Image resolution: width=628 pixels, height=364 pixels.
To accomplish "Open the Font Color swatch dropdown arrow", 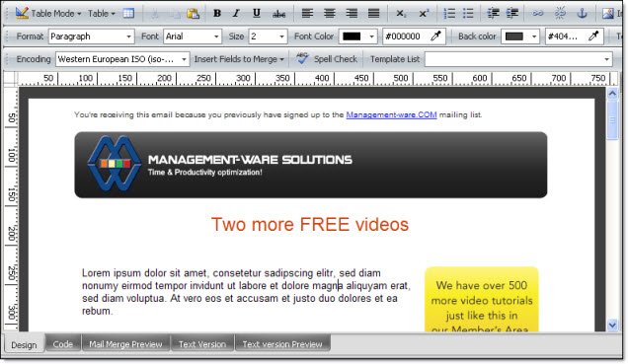I will (371, 36).
